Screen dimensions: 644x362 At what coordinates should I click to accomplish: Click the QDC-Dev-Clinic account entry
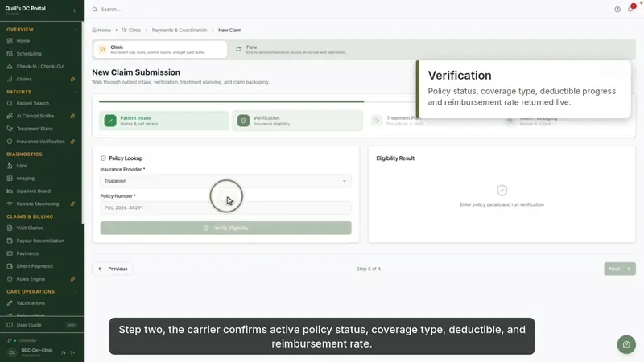(x=36, y=352)
